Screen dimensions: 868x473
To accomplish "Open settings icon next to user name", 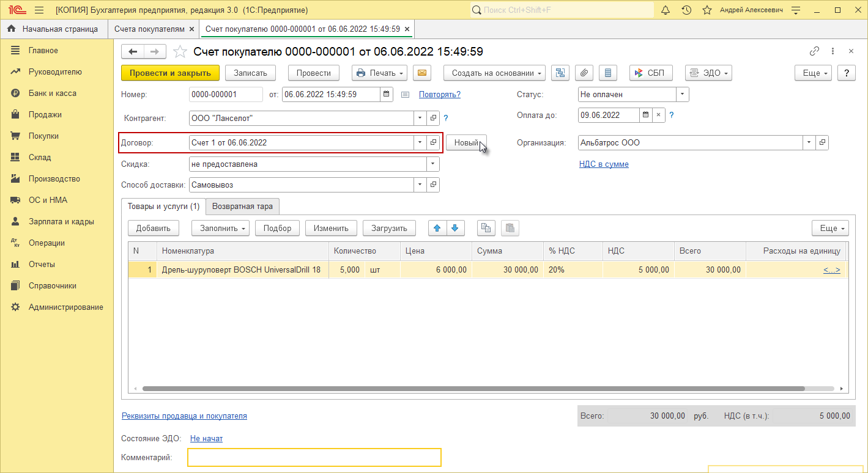I will click(796, 10).
